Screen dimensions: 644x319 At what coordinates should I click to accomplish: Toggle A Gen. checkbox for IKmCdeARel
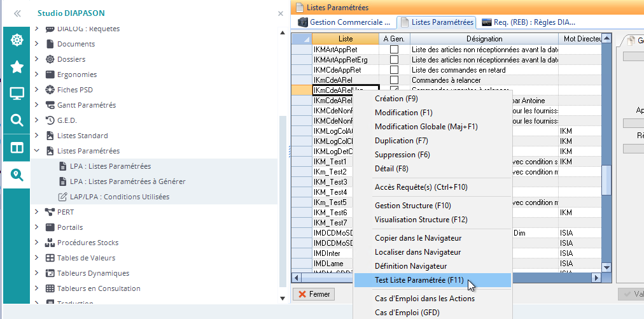click(x=394, y=80)
